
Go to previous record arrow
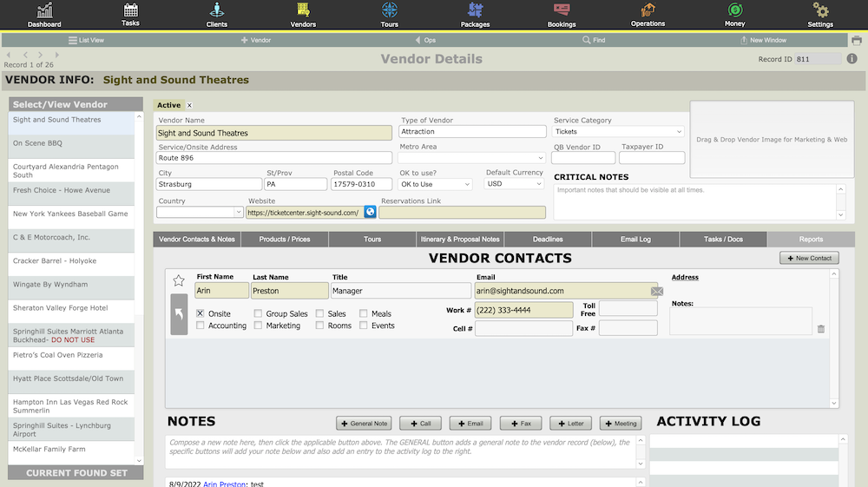(25, 55)
